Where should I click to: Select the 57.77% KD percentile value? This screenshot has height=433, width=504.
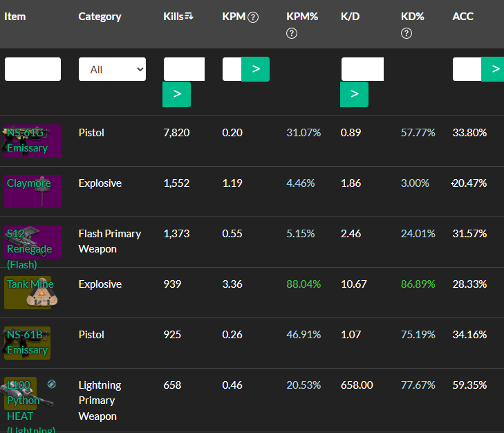point(418,133)
